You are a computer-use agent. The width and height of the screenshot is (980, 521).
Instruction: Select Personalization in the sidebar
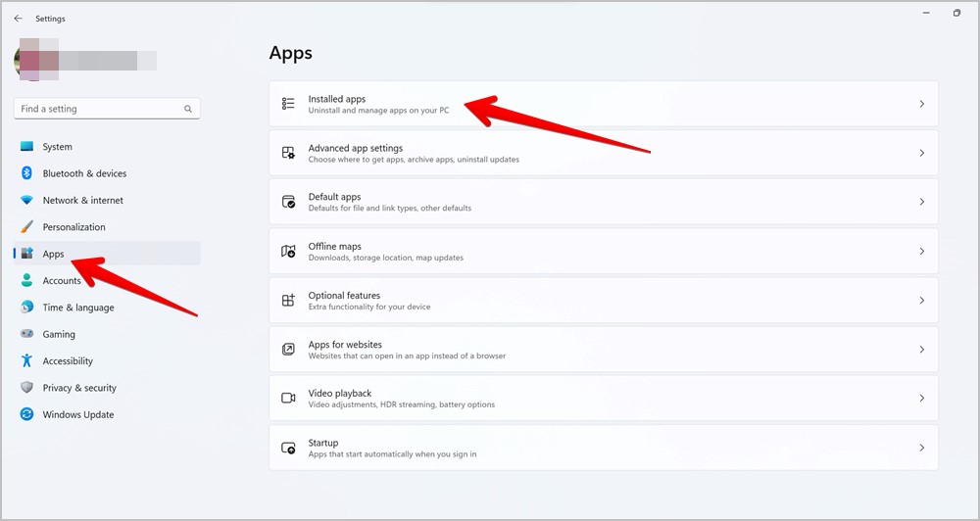pos(73,227)
